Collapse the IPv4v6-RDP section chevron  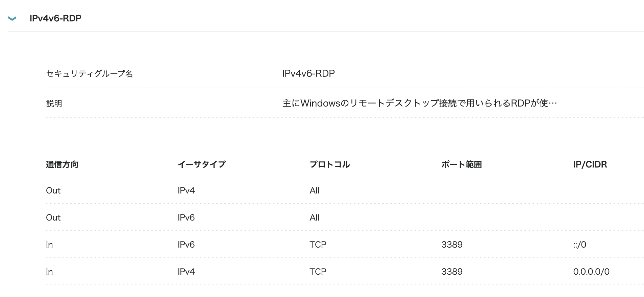tap(12, 19)
